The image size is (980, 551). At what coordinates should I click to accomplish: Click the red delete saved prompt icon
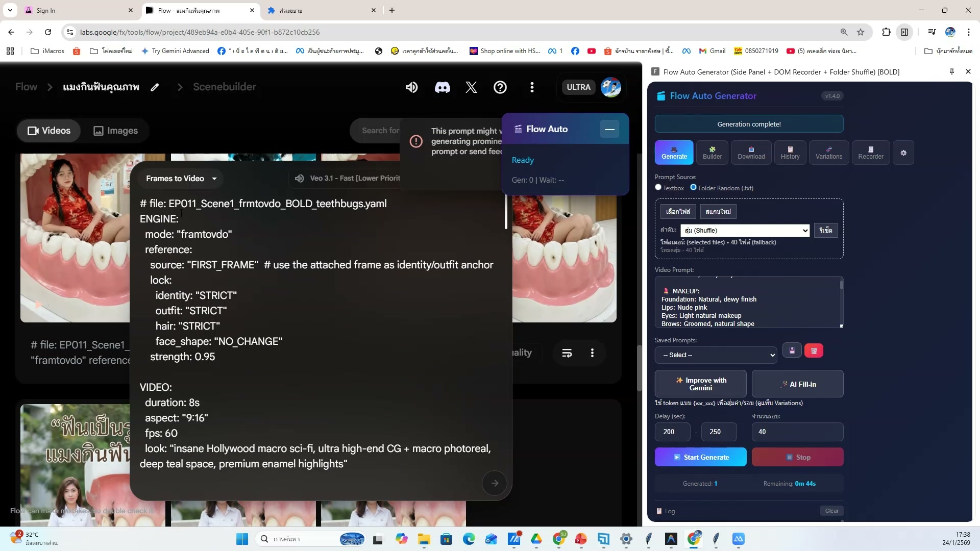point(814,351)
